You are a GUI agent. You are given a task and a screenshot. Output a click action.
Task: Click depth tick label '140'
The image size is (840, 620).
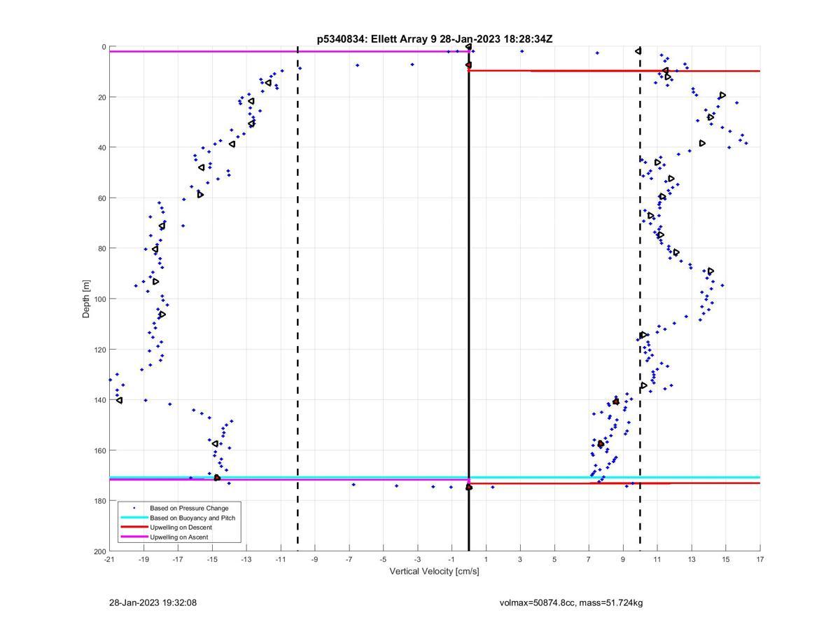100,400
